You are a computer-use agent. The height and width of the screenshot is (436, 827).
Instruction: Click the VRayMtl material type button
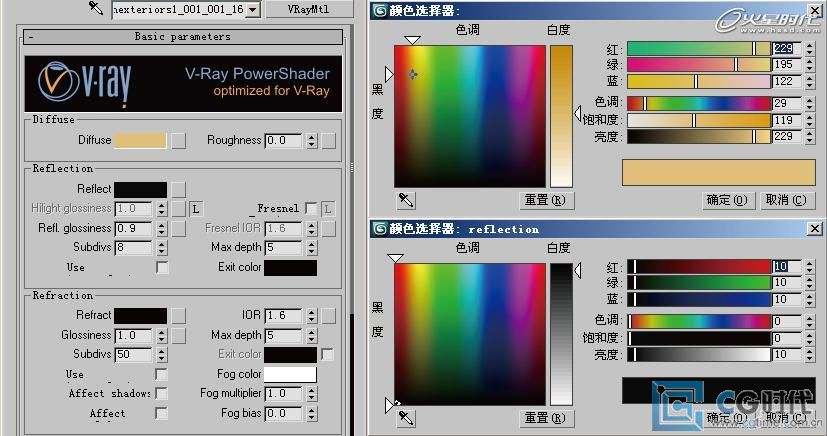309,9
